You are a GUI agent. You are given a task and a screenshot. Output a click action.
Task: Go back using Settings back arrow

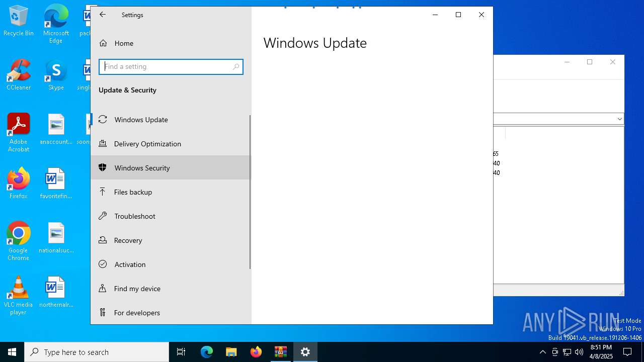[103, 15]
